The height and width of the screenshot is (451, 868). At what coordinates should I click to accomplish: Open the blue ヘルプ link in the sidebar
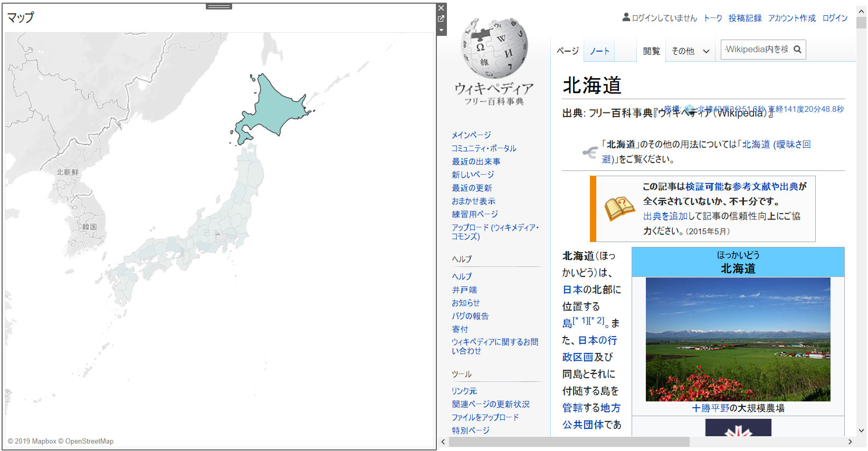point(462,276)
